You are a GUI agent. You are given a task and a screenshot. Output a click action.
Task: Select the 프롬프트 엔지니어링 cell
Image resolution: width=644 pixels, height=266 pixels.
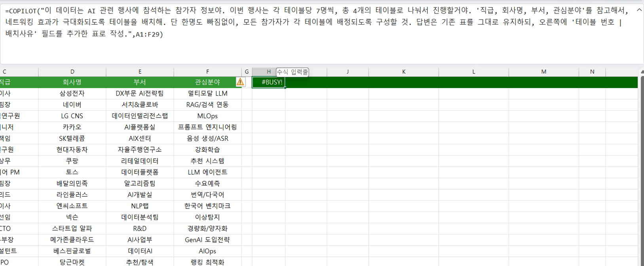(207, 127)
